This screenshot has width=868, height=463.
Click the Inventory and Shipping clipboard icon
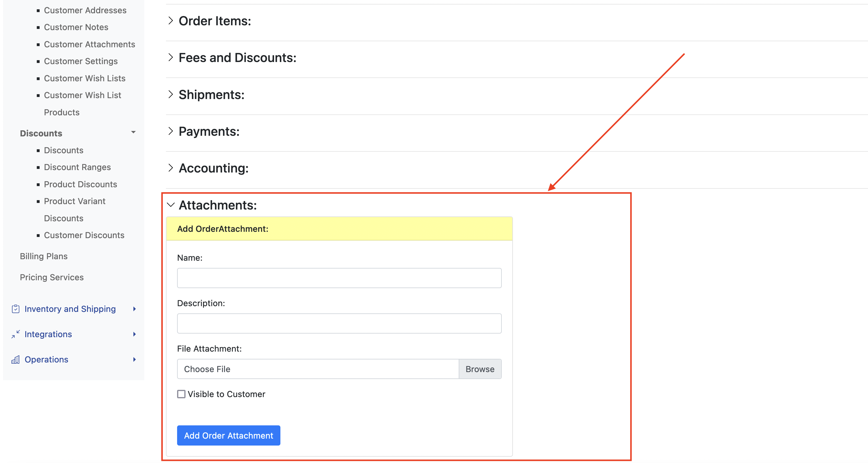(x=15, y=309)
